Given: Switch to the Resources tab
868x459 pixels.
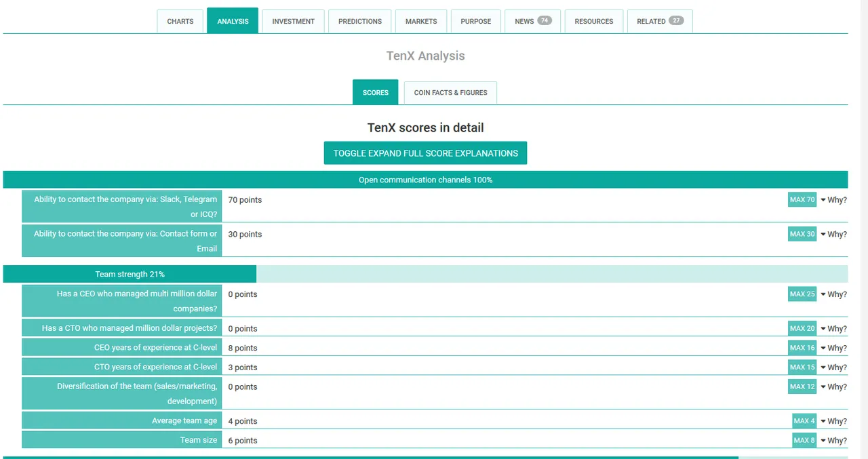Looking at the screenshot, I should click(594, 21).
